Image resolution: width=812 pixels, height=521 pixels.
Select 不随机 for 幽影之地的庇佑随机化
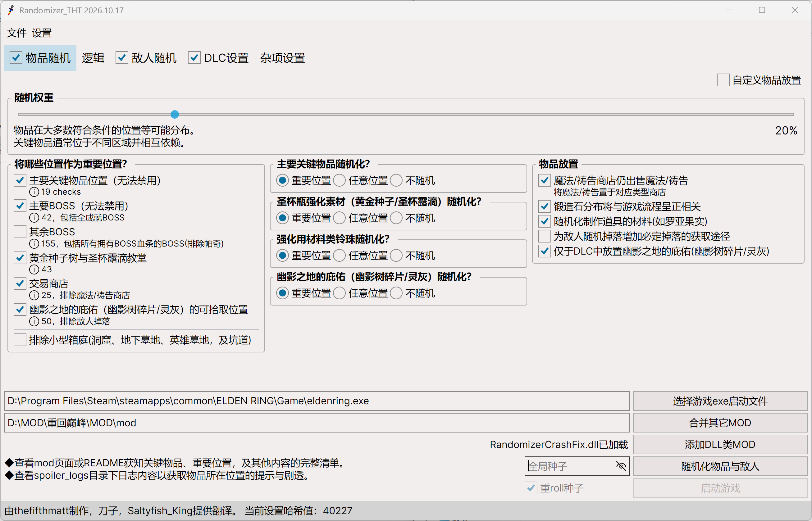[x=396, y=293]
